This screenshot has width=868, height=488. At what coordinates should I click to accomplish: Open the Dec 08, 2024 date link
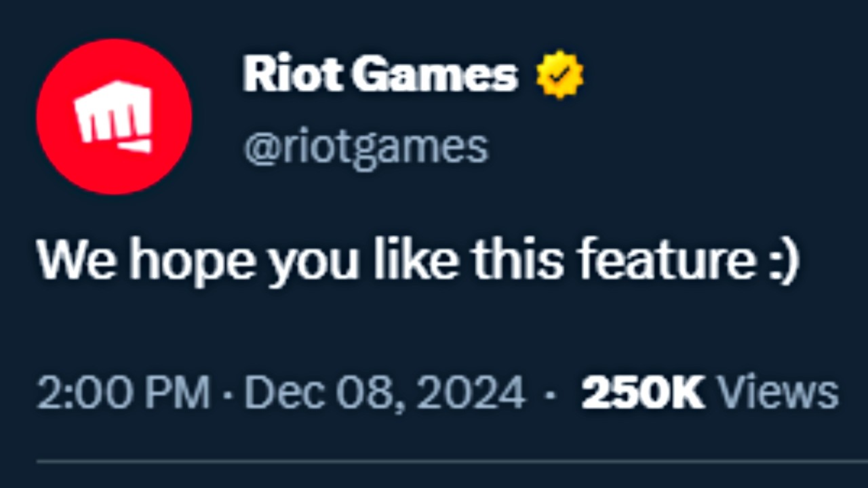(x=384, y=393)
